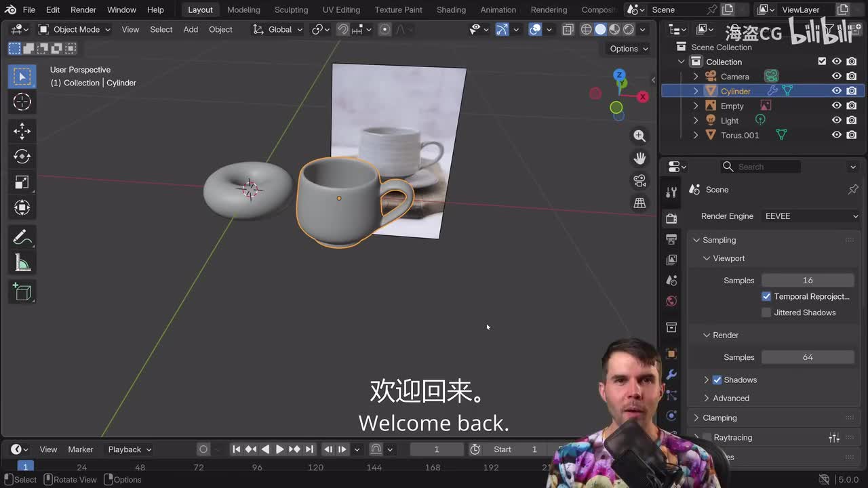Viewport: 868px width, 488px height.
Task: Switch to UV Editing workspace tab
Action: (x=341, y=9)
